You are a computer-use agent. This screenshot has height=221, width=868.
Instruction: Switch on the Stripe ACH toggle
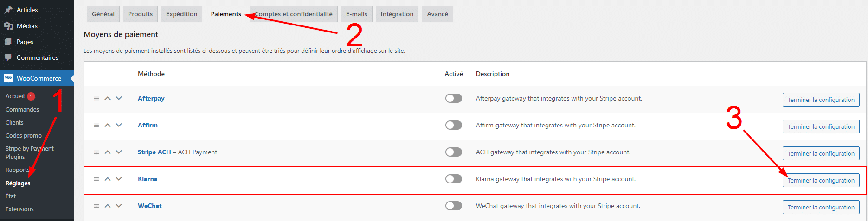click(x=453, y=152)
